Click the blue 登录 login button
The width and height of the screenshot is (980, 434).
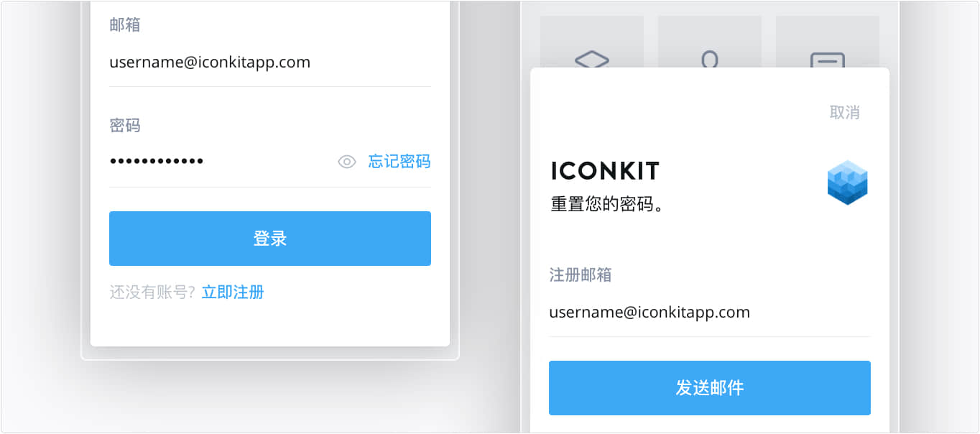[x=270, y=239]
